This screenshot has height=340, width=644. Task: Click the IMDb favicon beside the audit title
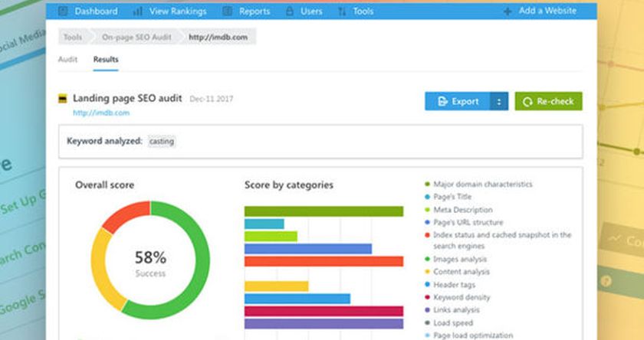62,99
